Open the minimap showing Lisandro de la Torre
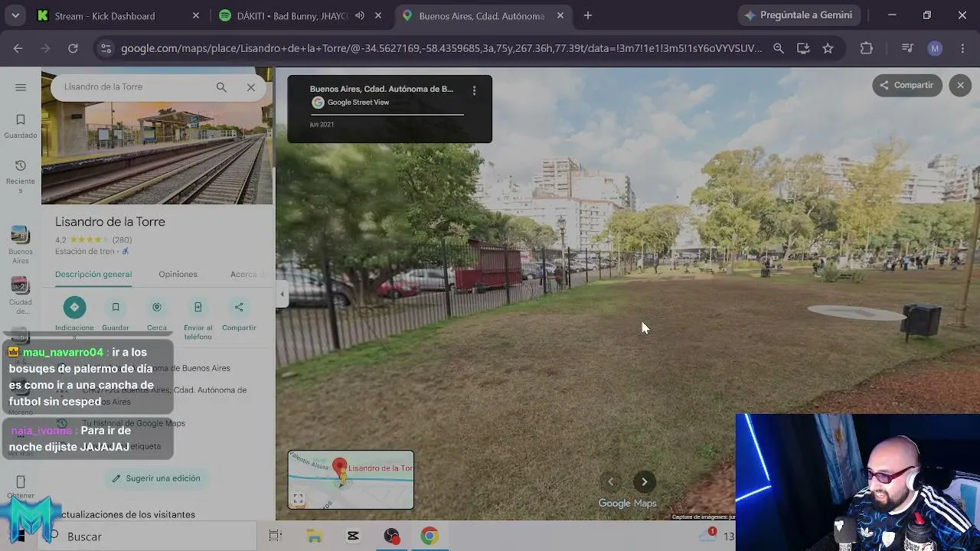This screenshot has height=551, width=980. pyautogui.click(x=351, y=480)
